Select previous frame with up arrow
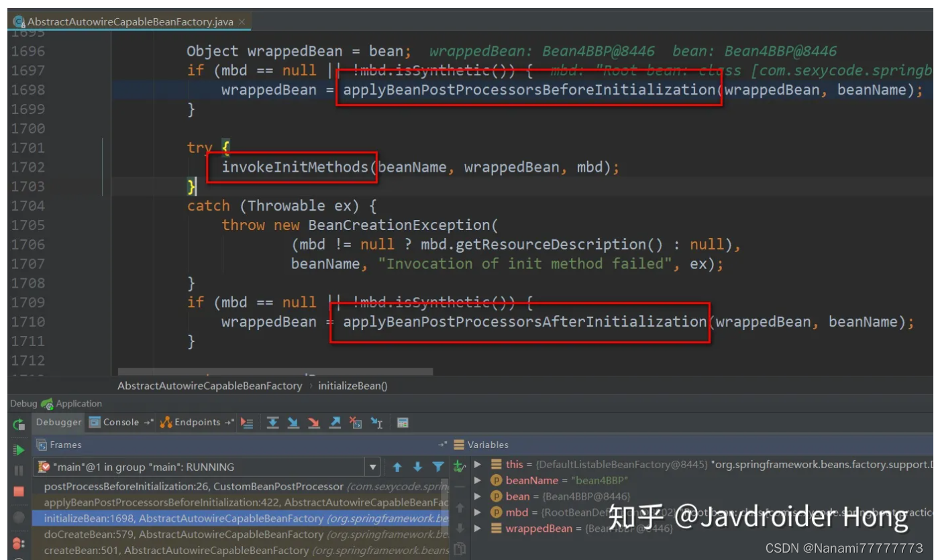 click(x=397, y=467)
